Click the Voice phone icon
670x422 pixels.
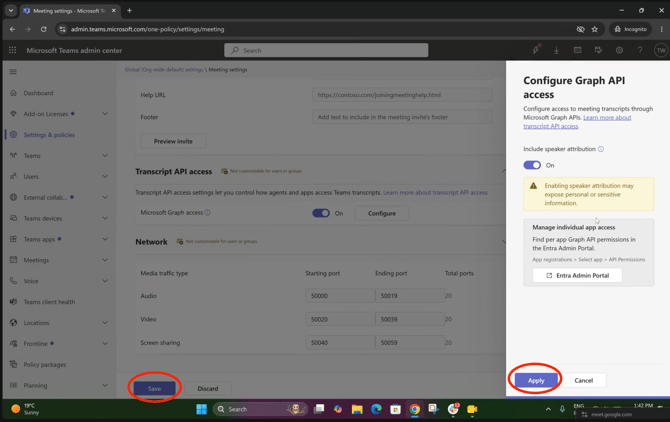click(x=13, y=281)
